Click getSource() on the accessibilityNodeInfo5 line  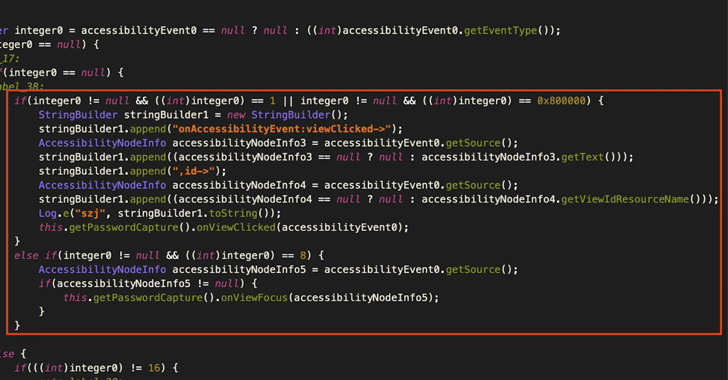point(479,269)
